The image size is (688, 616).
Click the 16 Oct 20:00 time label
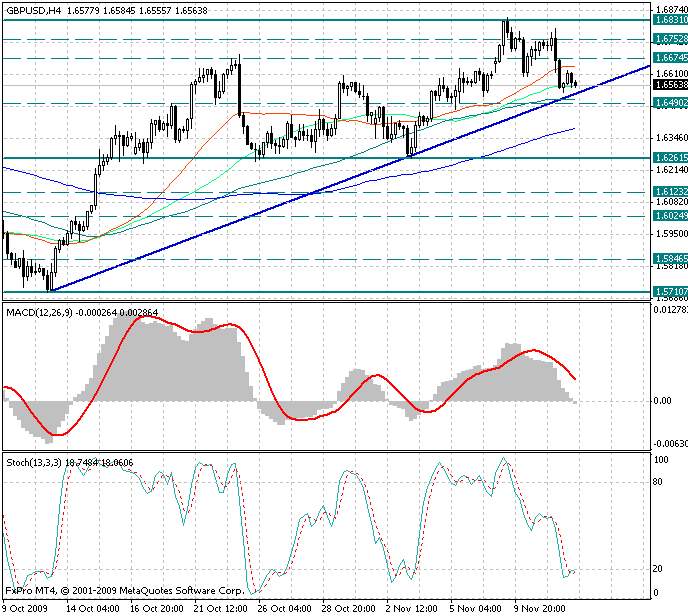tap(157, 609)
